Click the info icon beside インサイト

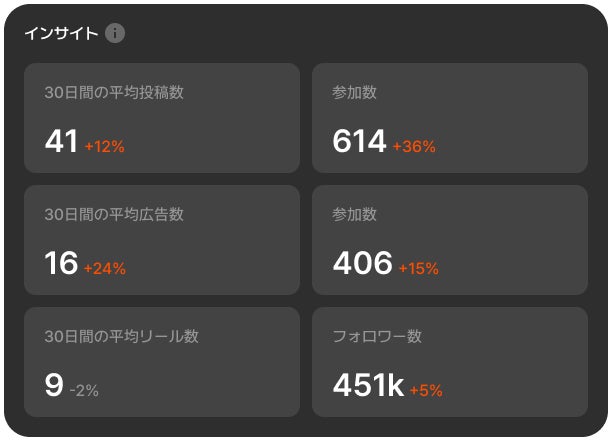115,34
